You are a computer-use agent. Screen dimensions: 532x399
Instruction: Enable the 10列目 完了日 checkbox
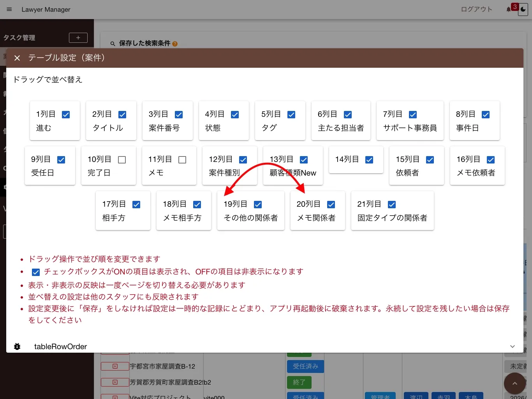tap(122, 160)
